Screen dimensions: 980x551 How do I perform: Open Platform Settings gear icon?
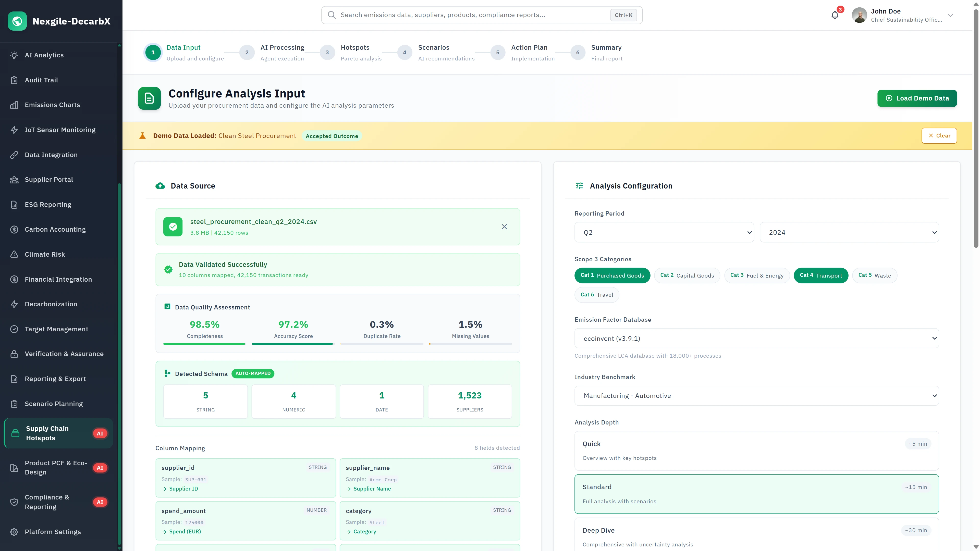[14, 532]
